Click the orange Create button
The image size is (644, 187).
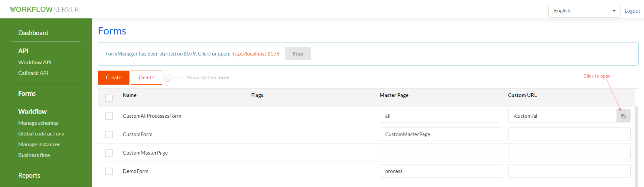click(x=114, y=78)
